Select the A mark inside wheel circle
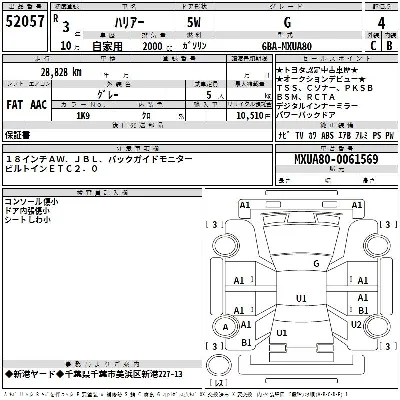Screen dimensions: 400x400 225,327
